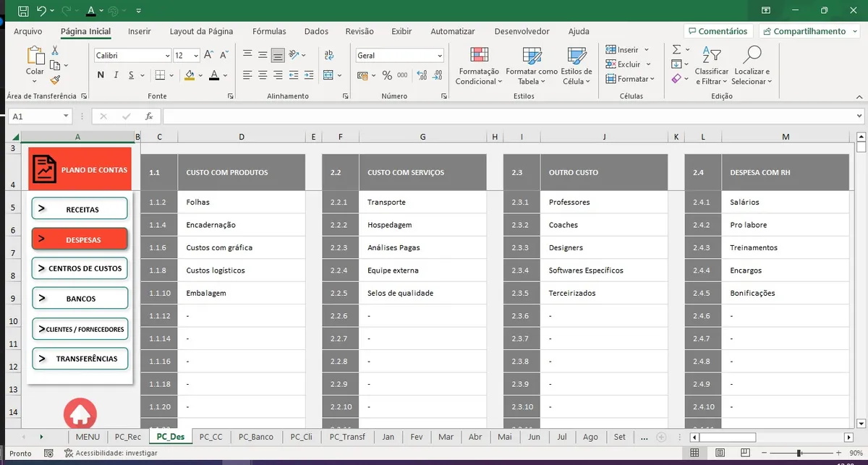Click inside the formula bar field
868x465 pixels.
tap(506, 116)
